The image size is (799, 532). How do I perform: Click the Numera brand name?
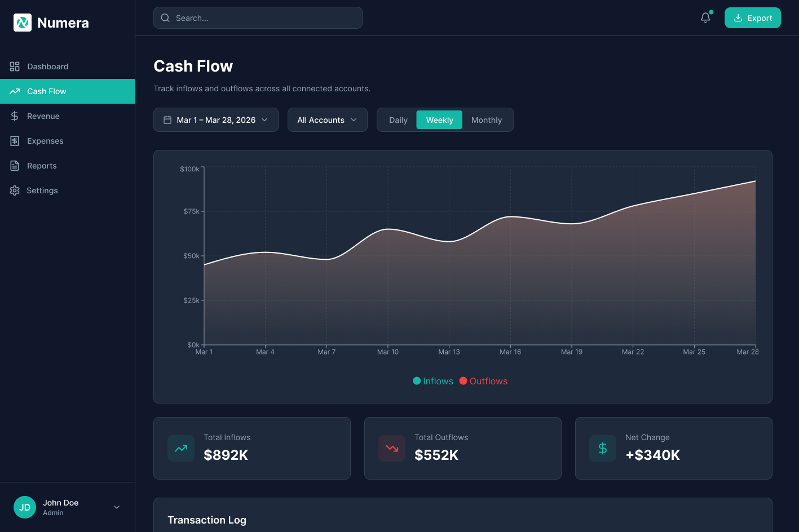[x=63, y=23]
